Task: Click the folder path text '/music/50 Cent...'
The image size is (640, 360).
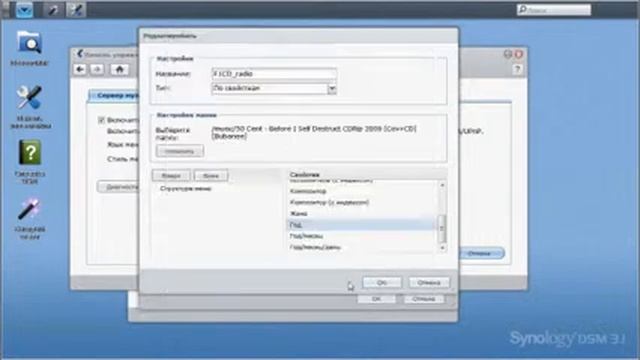Action: click(x=313, y=133)
